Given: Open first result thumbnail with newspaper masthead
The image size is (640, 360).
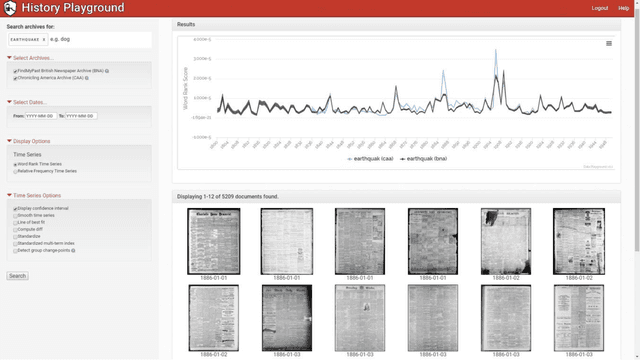Looking at the screenshot, I should click(213, 241).
